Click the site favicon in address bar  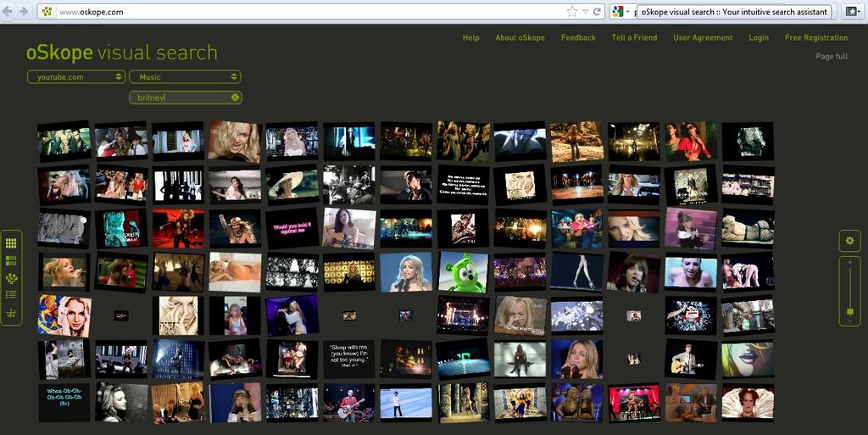pos(47,12)
